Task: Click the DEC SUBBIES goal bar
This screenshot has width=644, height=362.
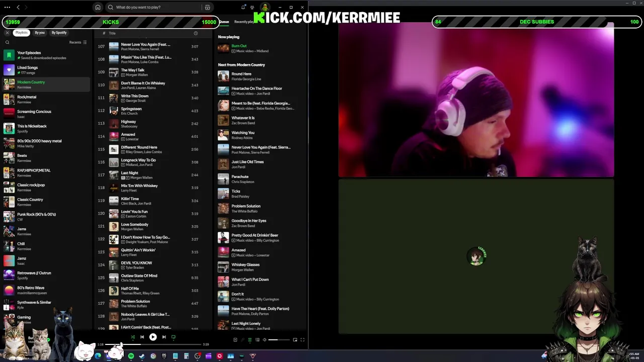Action: (537, 22)
